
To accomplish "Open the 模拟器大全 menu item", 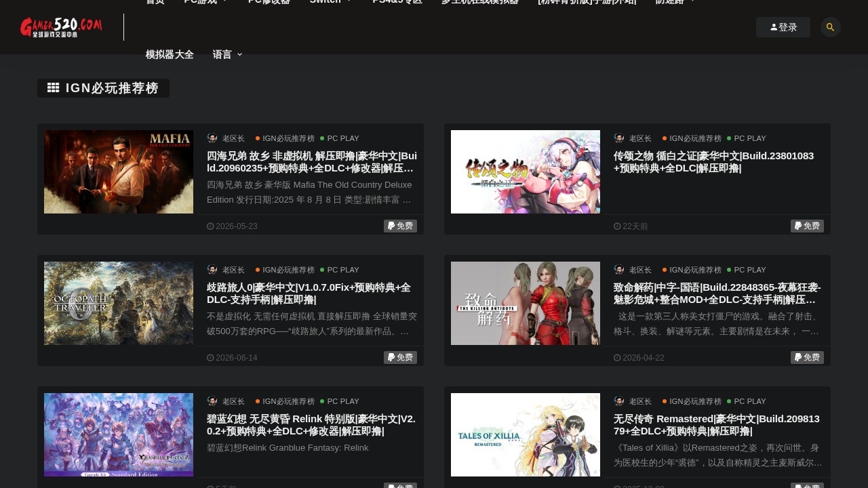I will click(170, 54).
